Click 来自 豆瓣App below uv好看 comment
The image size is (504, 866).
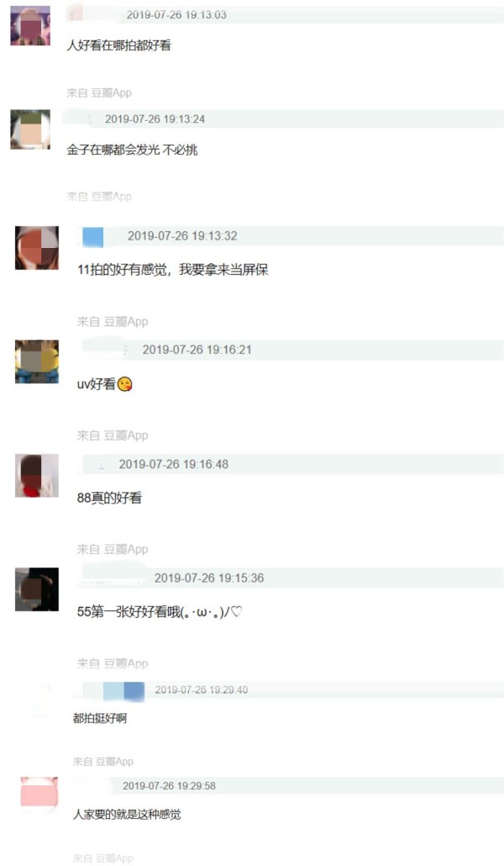pyautogui.click(x=113, y=436)
